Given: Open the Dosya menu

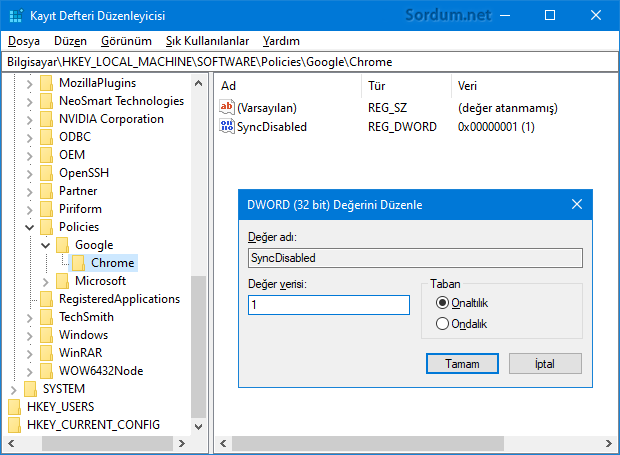Looking at the screenshot, I should (24, 41).
